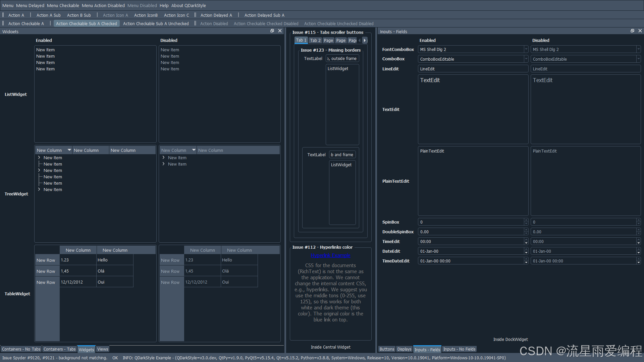
Task: Click inside the enabled LineEdit field
Action: coord(473,69)
